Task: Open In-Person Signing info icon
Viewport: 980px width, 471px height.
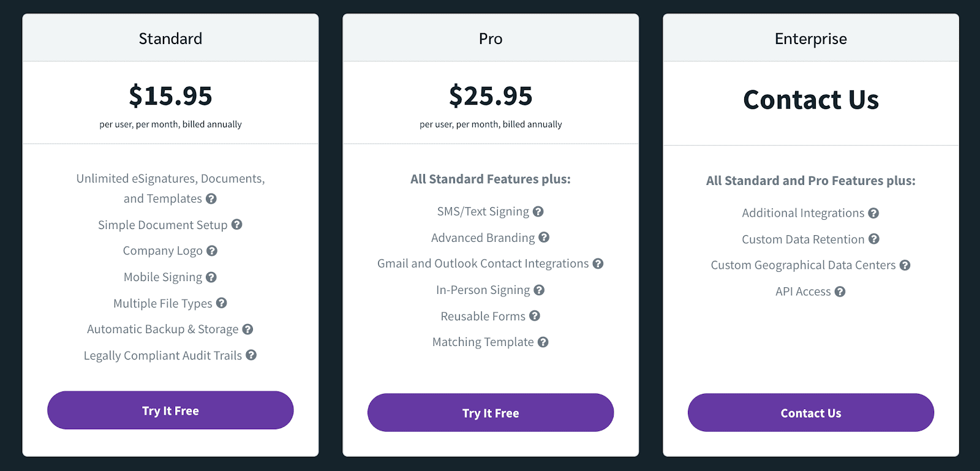Action: click(539, 290)
